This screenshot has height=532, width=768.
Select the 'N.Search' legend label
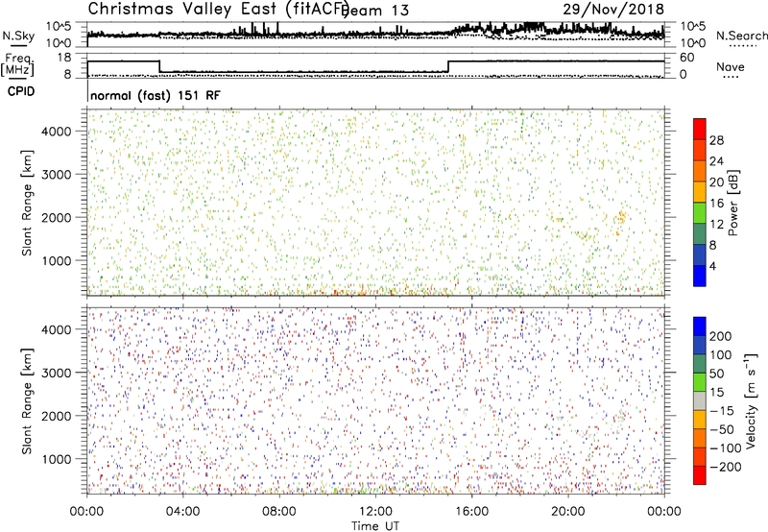[x=741, y=36]
